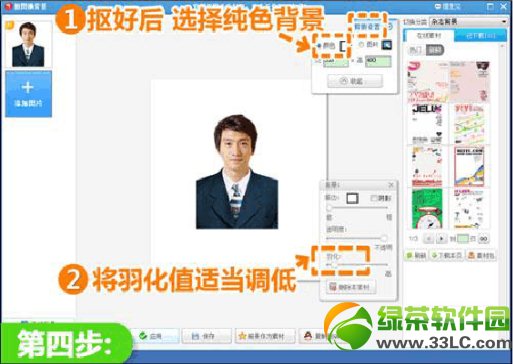Go to next page of background materials
Screen dimensions: 513x364
pos(442,239)
